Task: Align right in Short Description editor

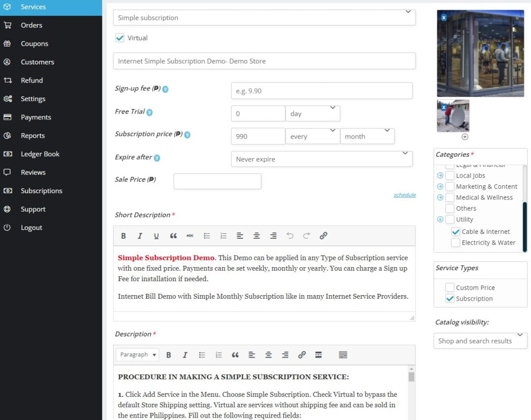Action: tap(273, 236)
